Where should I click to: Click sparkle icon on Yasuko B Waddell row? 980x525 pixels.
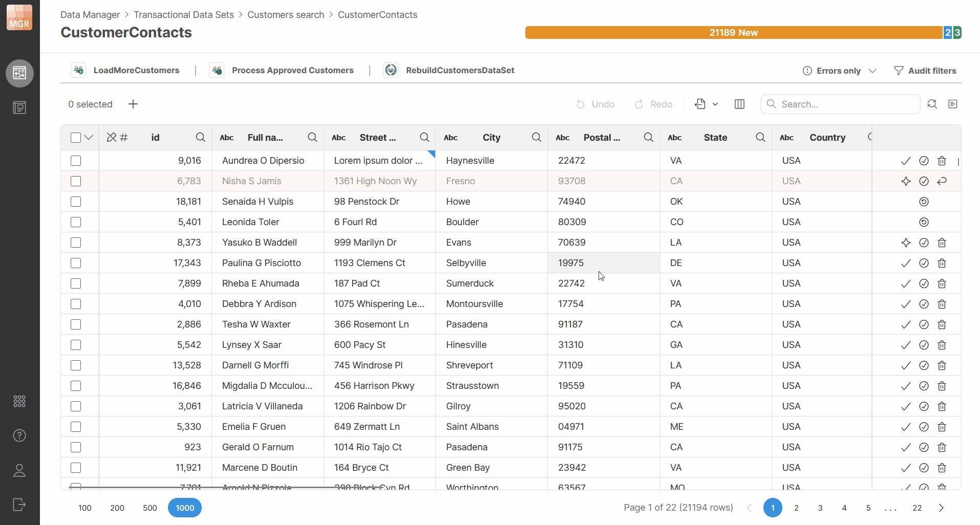[x=906, y=243]
